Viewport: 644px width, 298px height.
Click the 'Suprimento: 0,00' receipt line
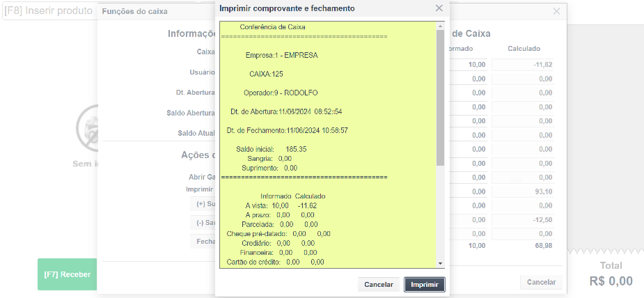tap(269, 168)
